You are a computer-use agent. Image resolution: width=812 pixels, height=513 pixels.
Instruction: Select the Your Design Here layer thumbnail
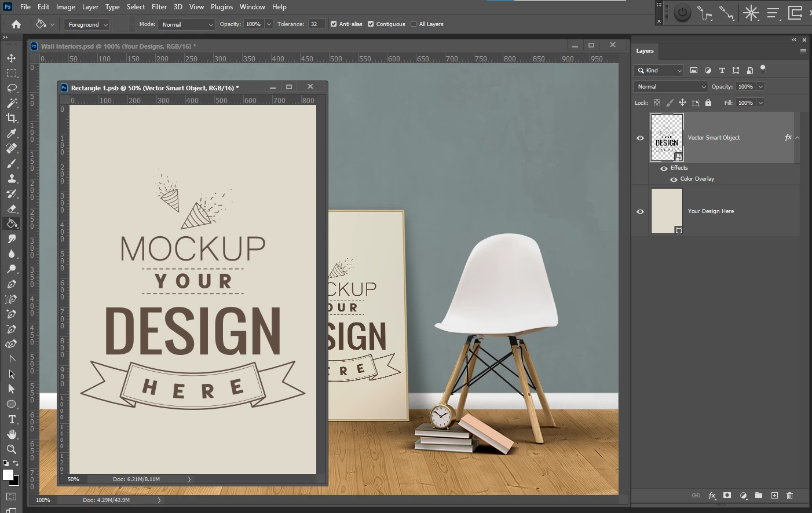coord(667,211)
